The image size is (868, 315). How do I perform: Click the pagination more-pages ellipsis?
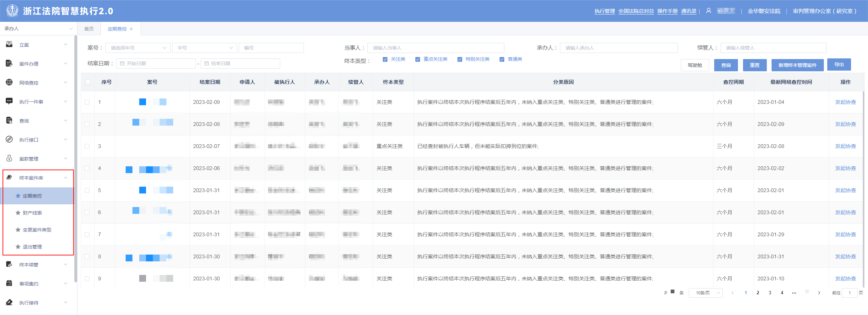[794, 293]
